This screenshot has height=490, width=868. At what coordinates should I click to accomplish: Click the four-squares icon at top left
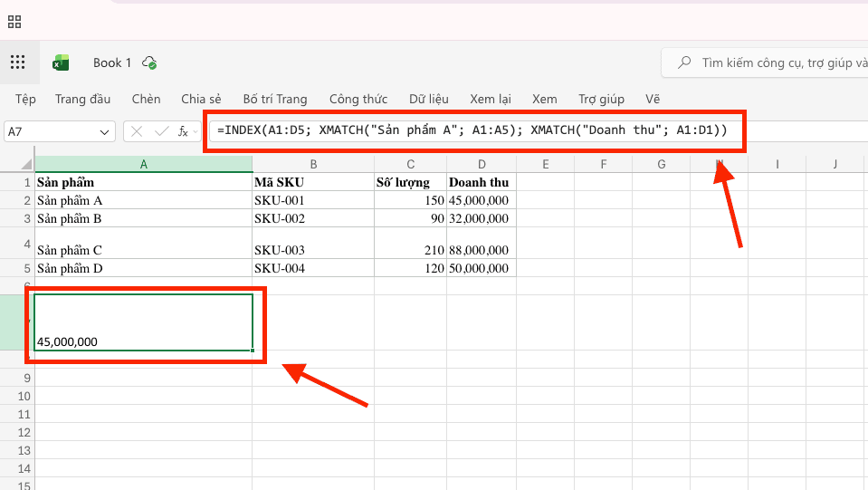[x=14, y=22]
